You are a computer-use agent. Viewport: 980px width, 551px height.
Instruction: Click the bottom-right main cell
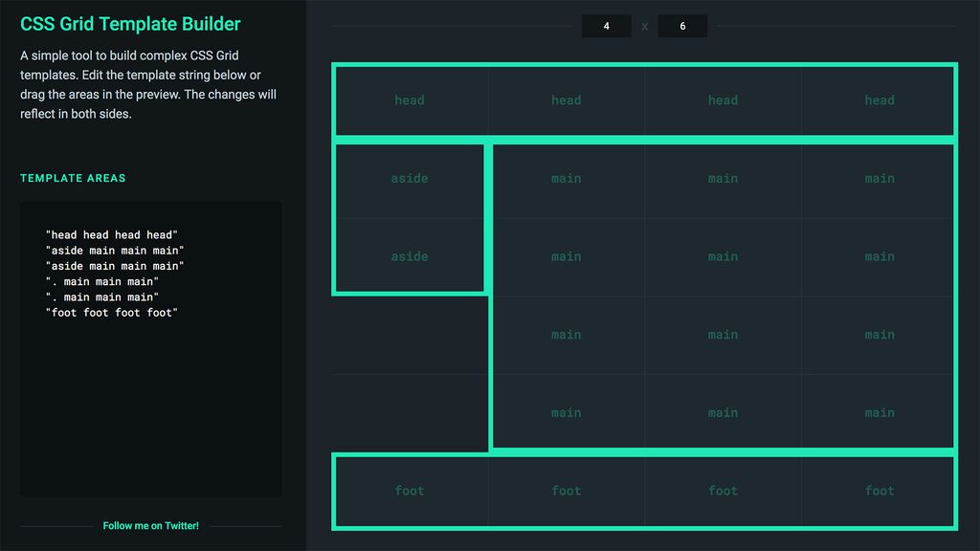879,412
